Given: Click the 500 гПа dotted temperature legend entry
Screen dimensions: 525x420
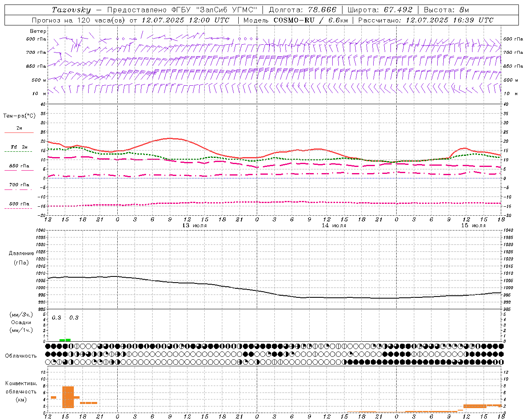Looking at the screenshot, I should pos(19,204).
